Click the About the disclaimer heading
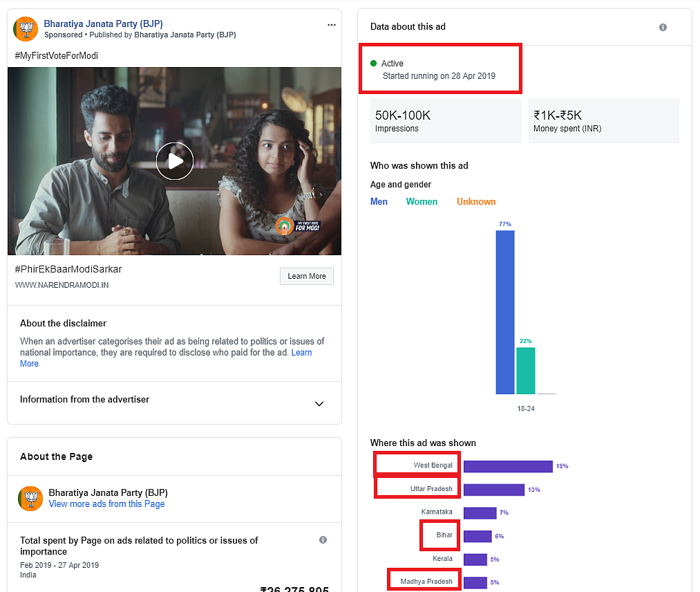The height and width of the screenshot is (592, 700). (64, 323)
